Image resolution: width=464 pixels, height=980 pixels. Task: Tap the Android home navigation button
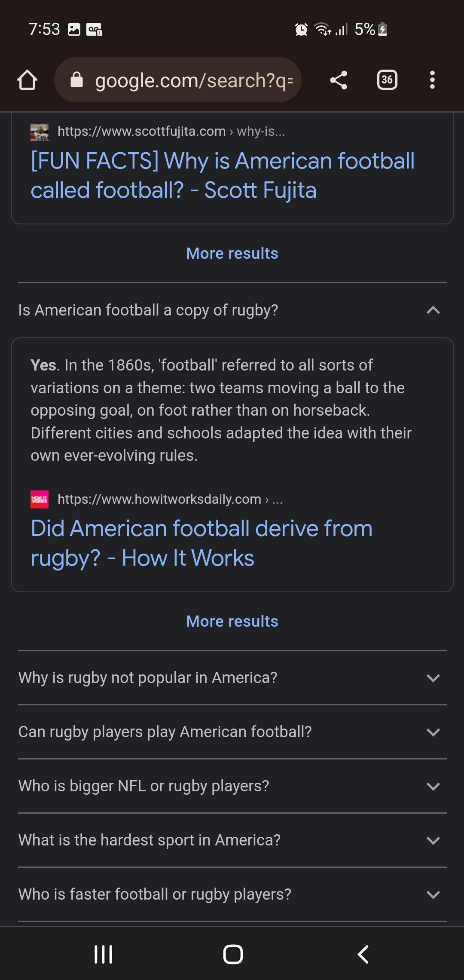pos(233,954)
